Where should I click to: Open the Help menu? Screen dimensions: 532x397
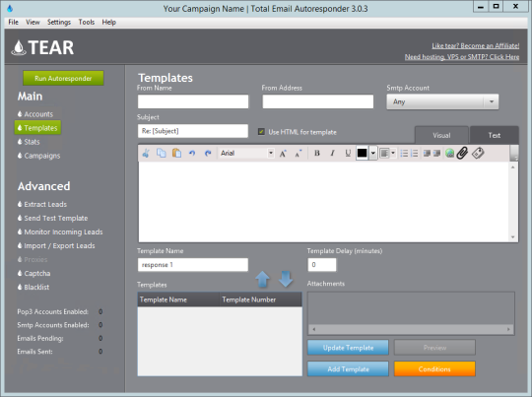point(109,22)
